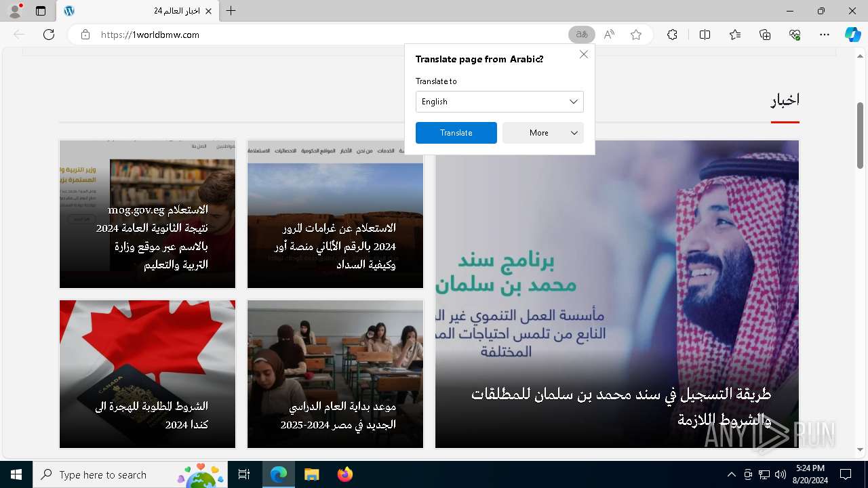The width and height of the screenshot is (868, 488).
Task: Launch Firefox from taskbar
Action: tap(344, 474)
